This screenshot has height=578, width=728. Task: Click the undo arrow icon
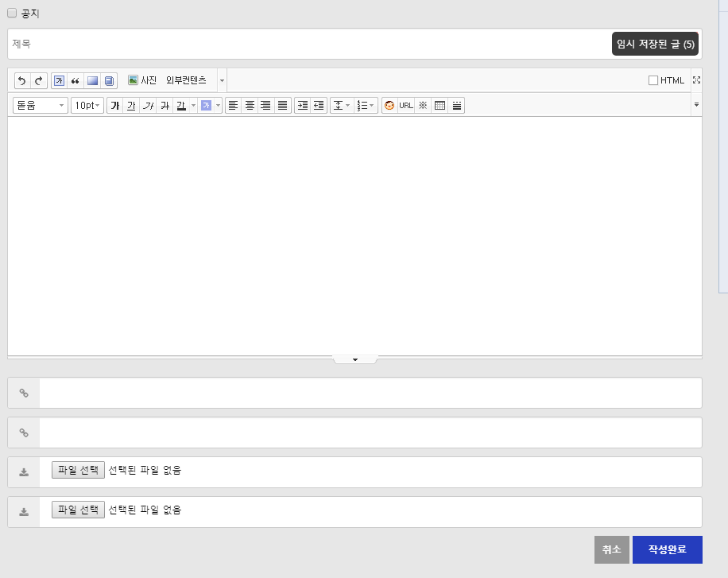(x=21, y=80)
